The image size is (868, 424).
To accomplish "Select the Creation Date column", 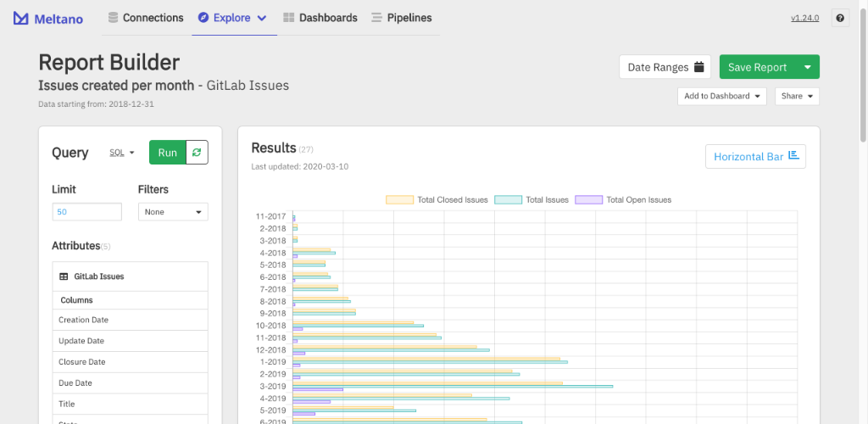I will click(x=130, y=320).
